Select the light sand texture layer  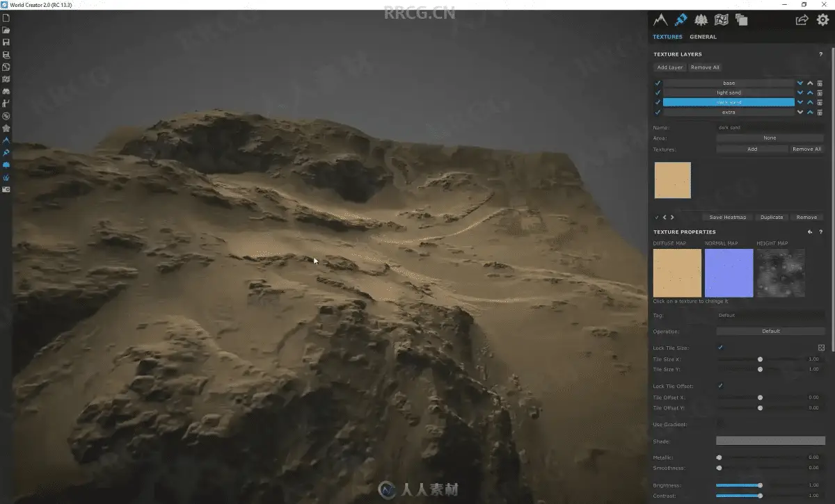point(729,92)
